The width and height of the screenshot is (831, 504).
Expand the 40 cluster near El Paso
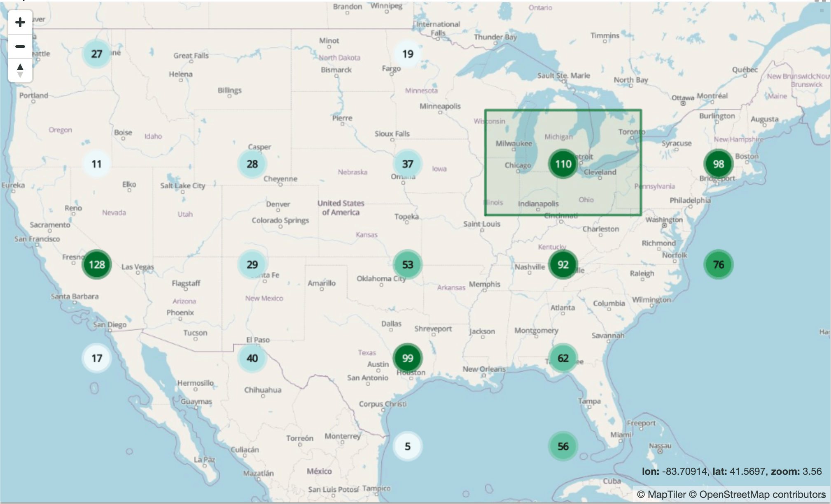click(x=252, y=358)
